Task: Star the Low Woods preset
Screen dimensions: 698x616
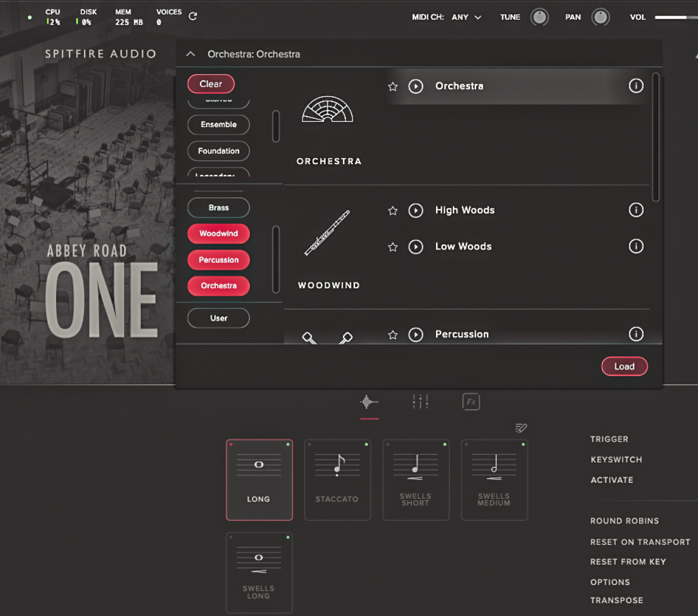Action: [393, 247]
